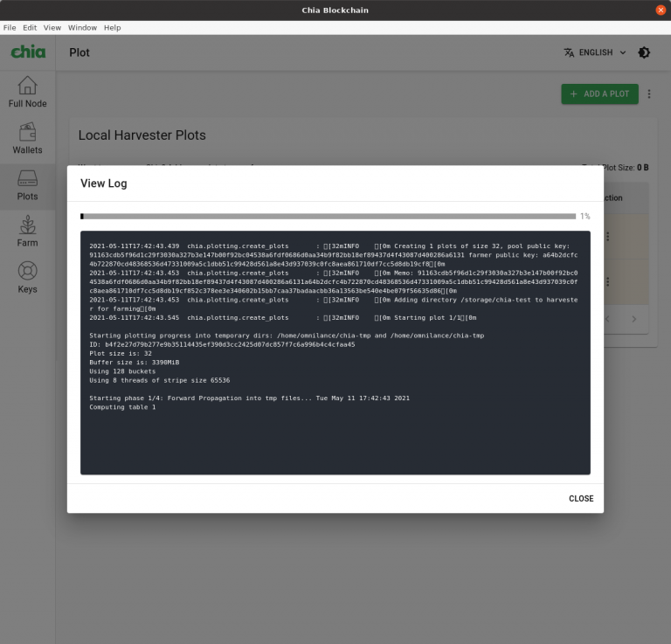Click the 'Plot' page title
This screenshot has width=671, height=644.
80,52
